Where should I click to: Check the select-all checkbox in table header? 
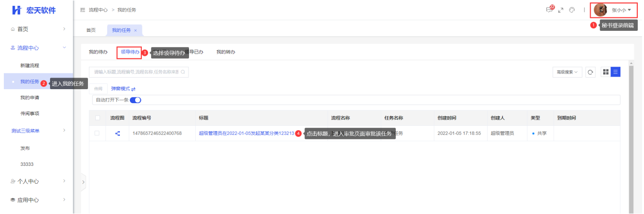[x=98, y=118]
